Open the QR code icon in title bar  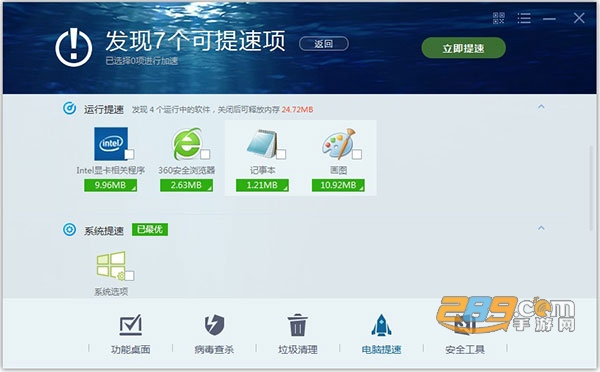click(499, 18)
